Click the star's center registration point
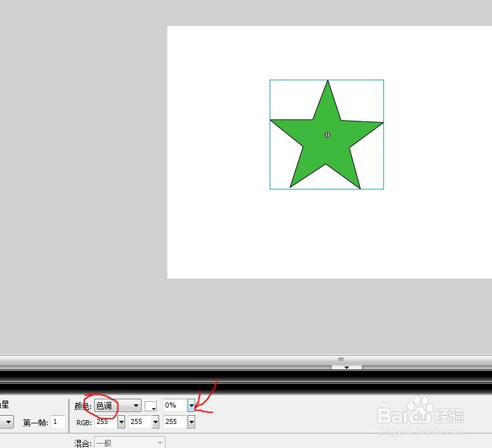Screen dimensions: 492x448 click(327, 135)
